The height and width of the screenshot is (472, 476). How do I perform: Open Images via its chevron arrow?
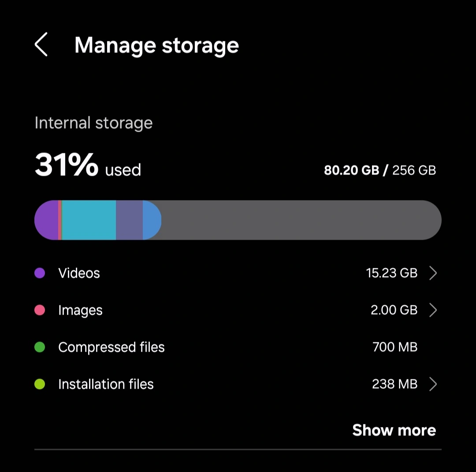(x=433, y=310)
